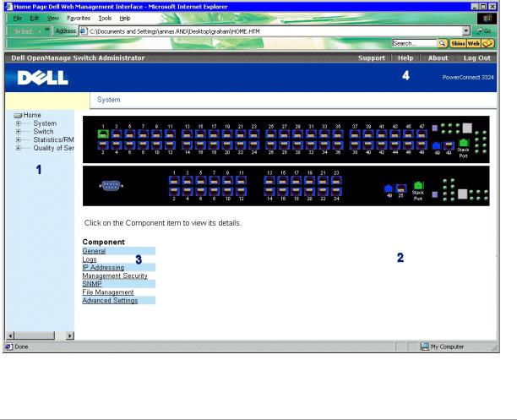Select port 11 in the 48-port unit
The image size is (517, 420).
(170, 134)
